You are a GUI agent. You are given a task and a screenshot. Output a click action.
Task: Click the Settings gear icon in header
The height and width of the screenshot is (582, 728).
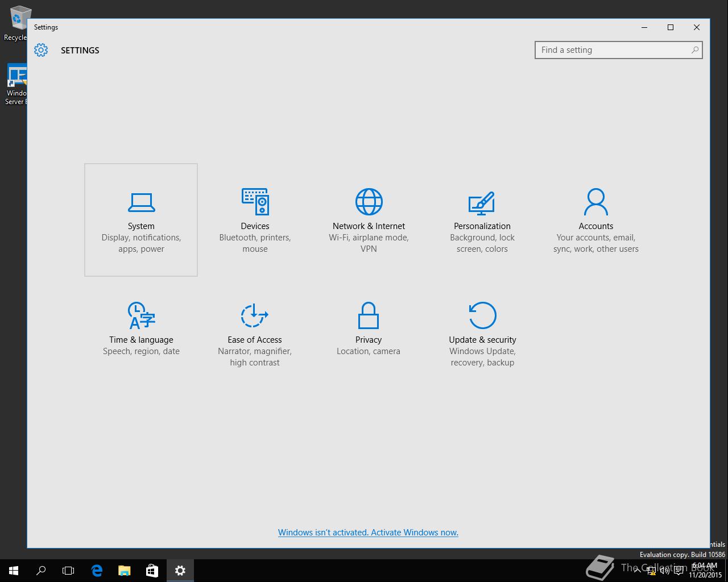tap(41, 50)
